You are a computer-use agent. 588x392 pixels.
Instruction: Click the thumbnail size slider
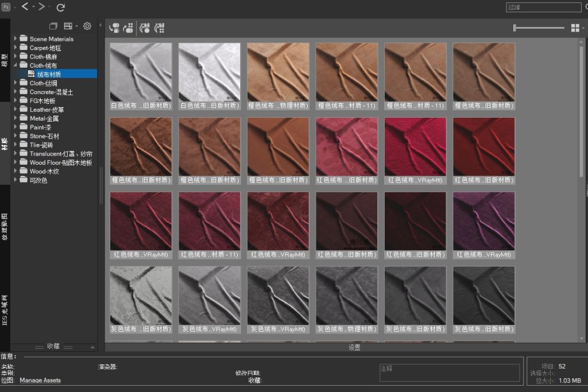[x=539, y=28]
